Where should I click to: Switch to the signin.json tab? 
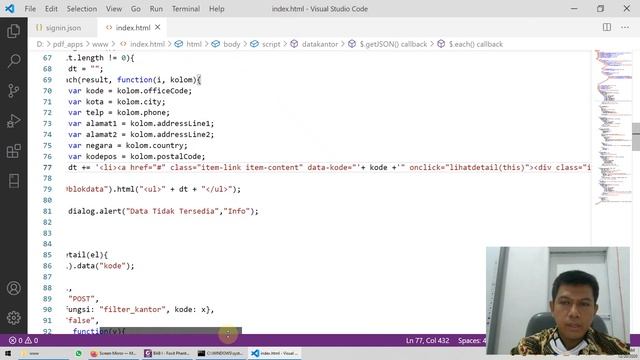63,28
